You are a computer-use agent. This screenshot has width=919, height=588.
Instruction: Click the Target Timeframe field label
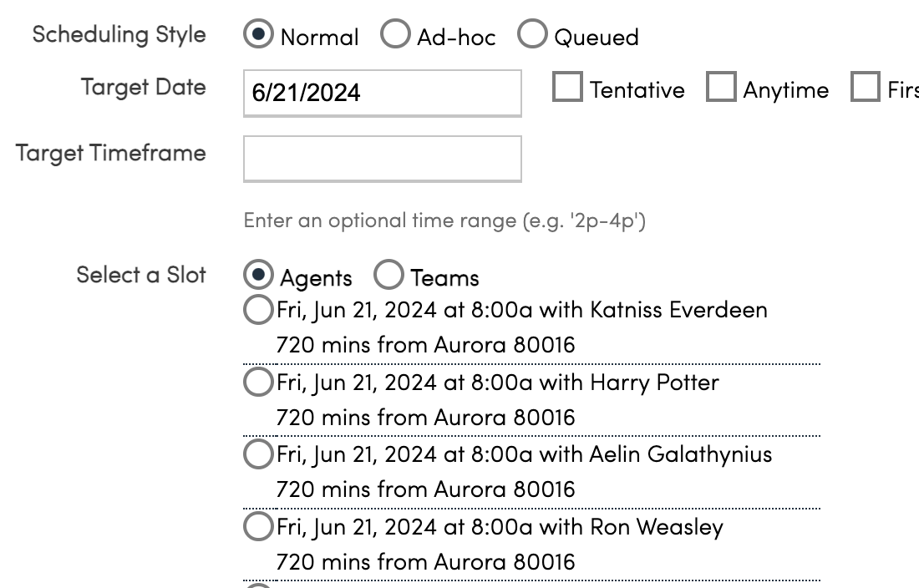pyautogui.click(x=110, y=154)
